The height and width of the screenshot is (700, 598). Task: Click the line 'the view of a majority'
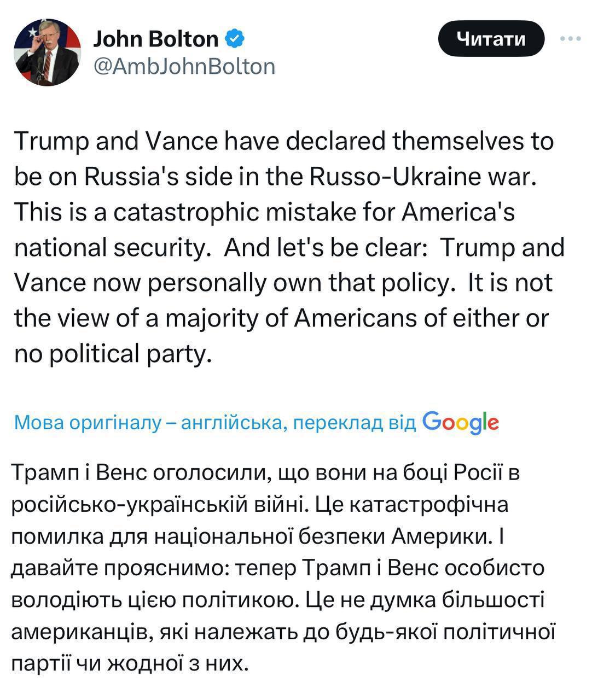[x=281, y=318]
